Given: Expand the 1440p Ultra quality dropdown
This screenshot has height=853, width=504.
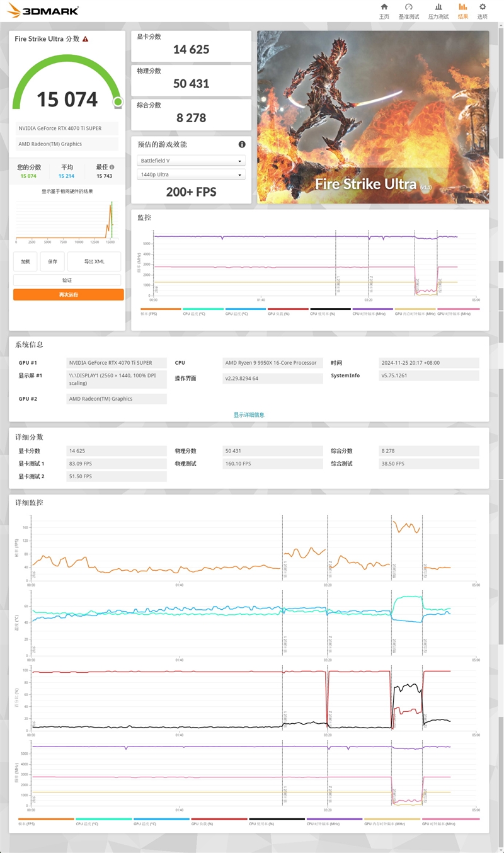Looking at the screenshot, I should click(x=191, y=174).
